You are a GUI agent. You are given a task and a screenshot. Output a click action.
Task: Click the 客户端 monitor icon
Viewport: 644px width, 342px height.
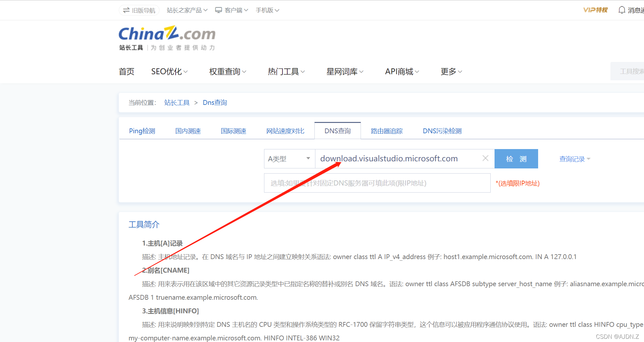click(218, 10)
